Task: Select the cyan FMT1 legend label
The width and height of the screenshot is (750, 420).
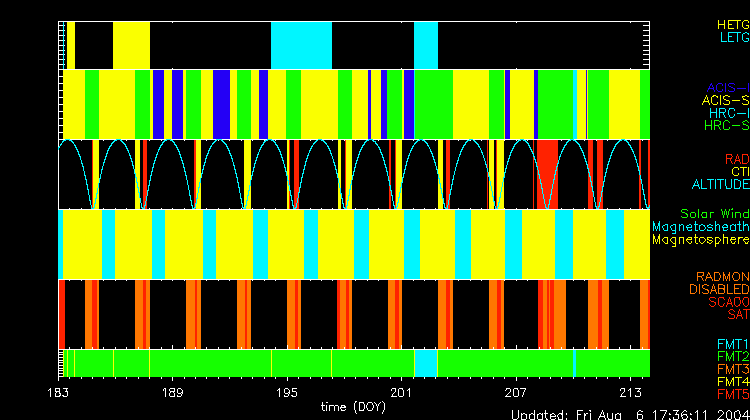Action: coord(731,344)
